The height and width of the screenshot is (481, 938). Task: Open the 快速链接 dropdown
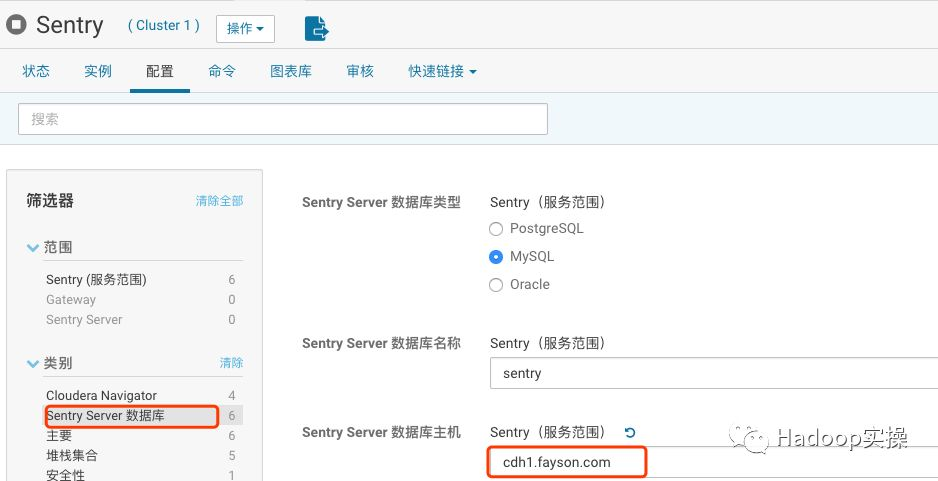442,71
